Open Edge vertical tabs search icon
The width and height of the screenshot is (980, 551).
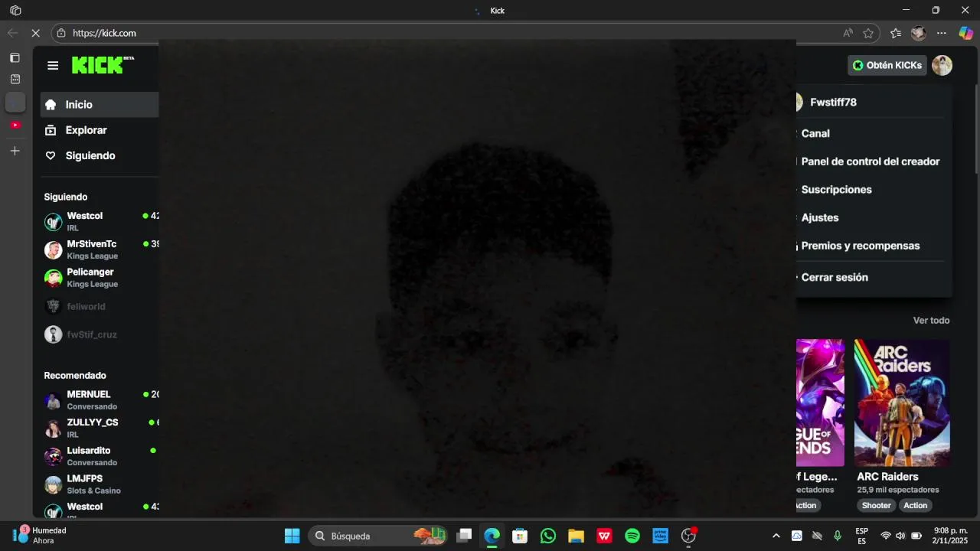tap(15, 79)
